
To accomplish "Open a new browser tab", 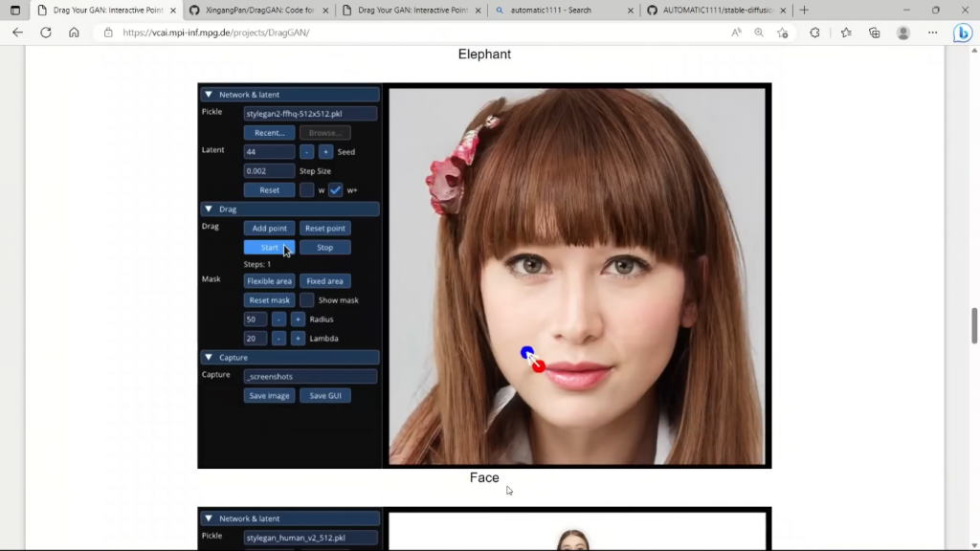I will tap(804, 10).
